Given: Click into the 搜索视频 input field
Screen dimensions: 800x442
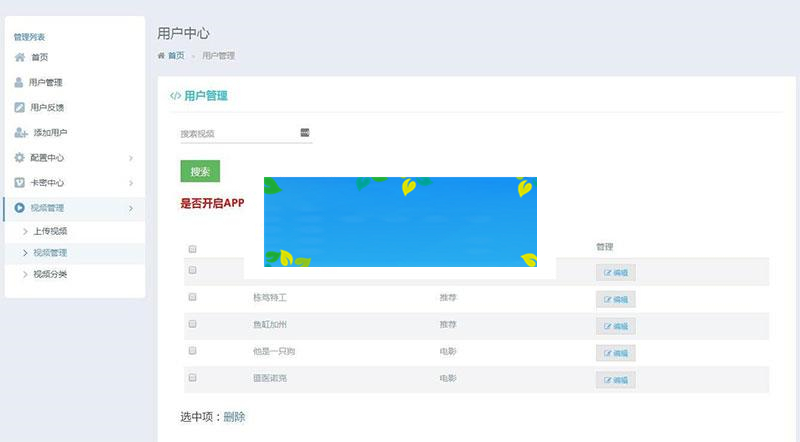Looking at the screenshot, I should [x=238, y=133].
